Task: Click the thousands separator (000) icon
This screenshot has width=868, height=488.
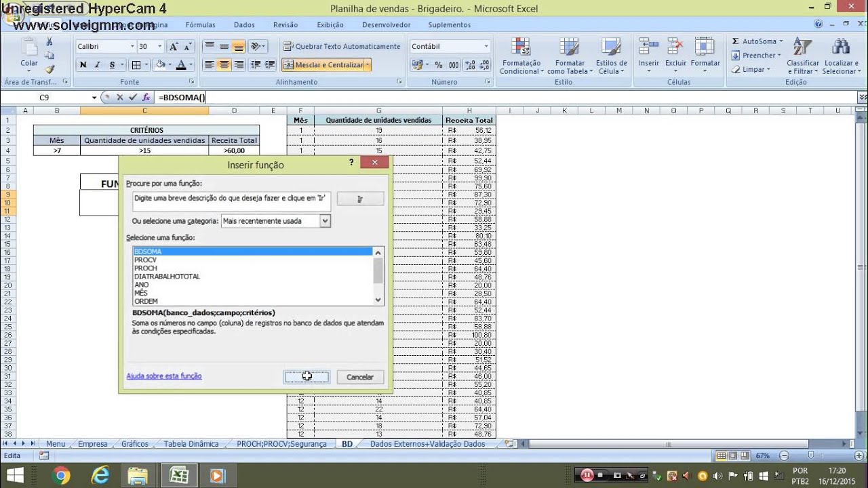Action: 453,65
